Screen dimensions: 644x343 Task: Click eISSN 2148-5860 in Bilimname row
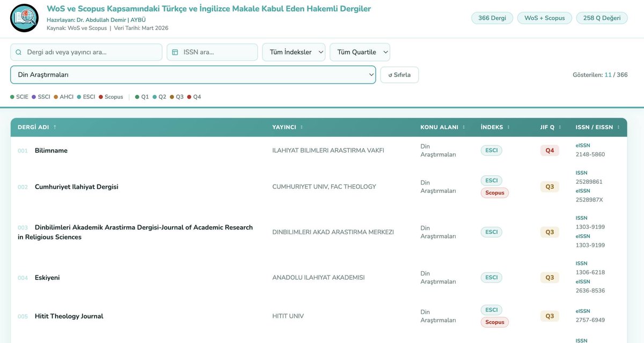(x=590, y=154)
